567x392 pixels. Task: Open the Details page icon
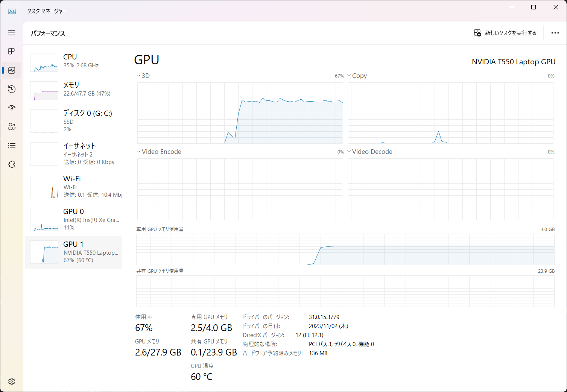point(12,146)
